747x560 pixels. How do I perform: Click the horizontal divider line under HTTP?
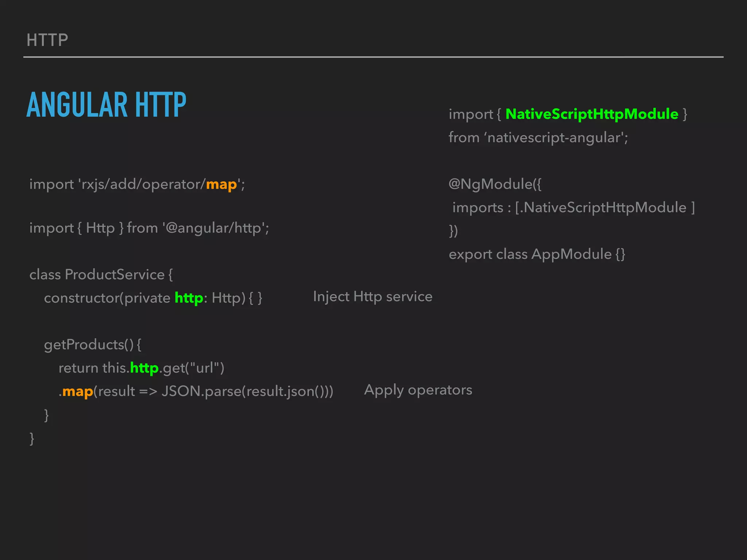373,57
